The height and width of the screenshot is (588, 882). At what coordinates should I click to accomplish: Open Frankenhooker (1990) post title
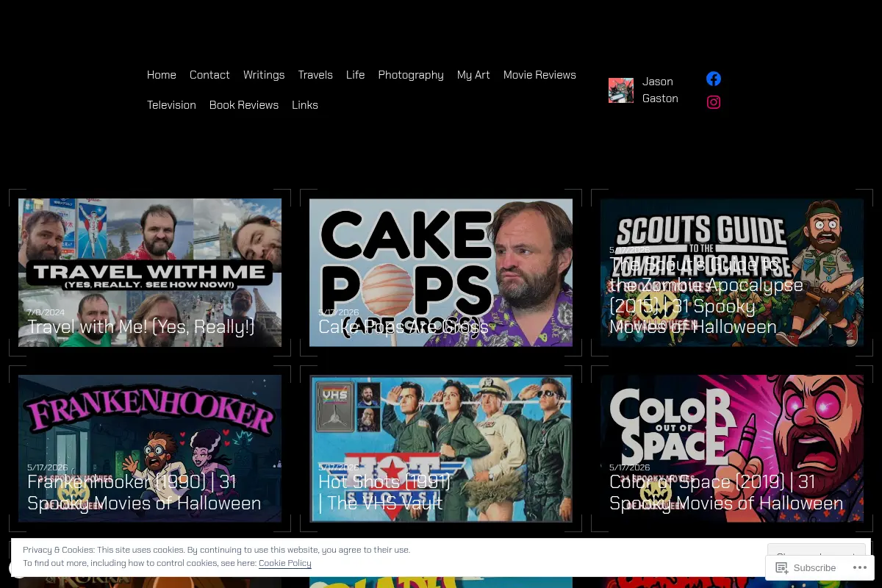[144, 492]
